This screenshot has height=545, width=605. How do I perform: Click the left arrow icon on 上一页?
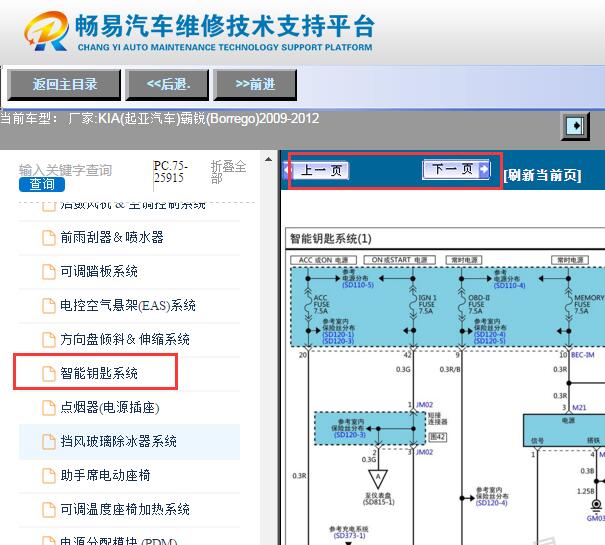(x=287, y=170)
